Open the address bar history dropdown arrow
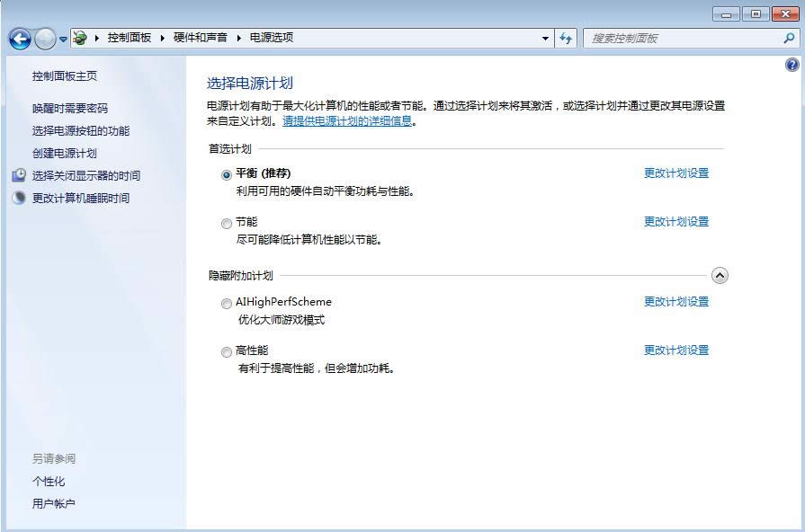 click(x=545, y=39)
